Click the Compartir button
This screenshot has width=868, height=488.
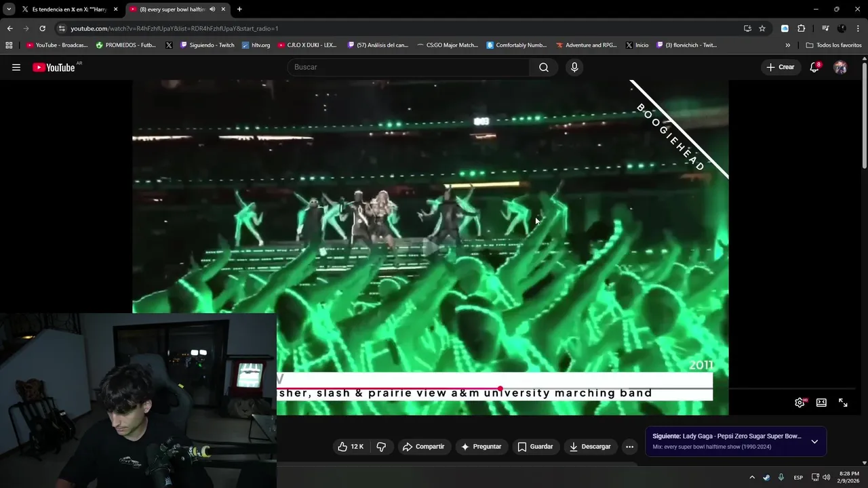point(423,447)
